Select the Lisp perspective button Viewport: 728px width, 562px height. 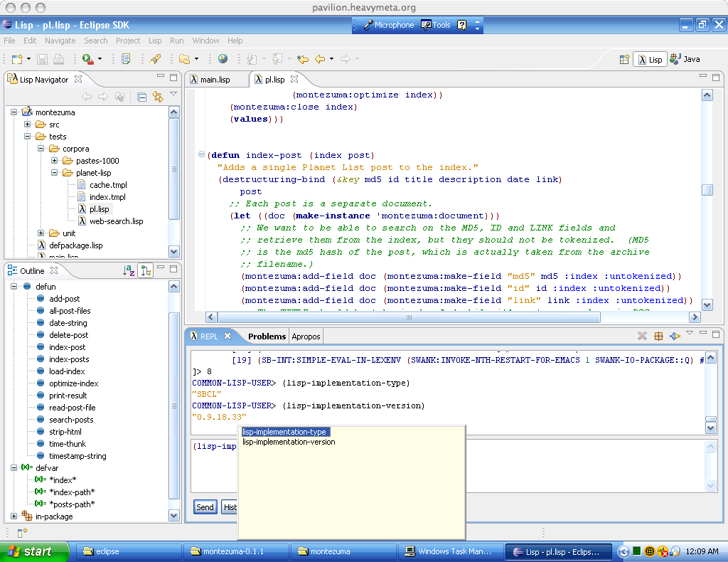(x=650, y=60)
